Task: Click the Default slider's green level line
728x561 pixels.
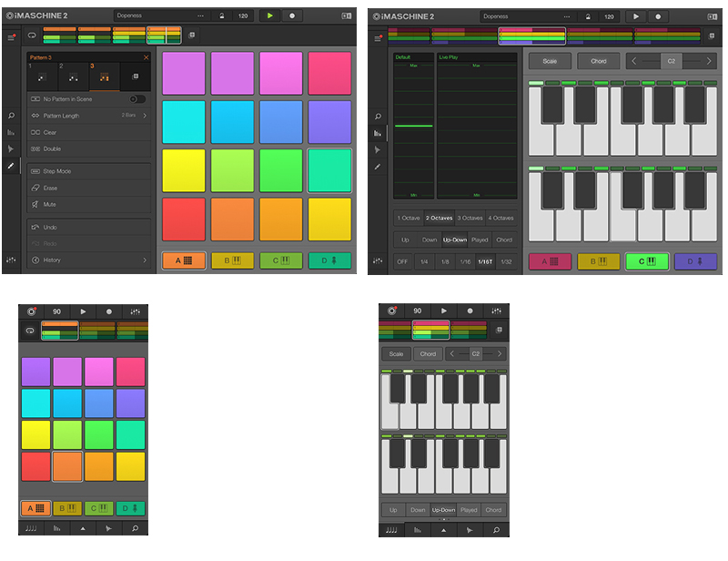Action: point(412,126)
